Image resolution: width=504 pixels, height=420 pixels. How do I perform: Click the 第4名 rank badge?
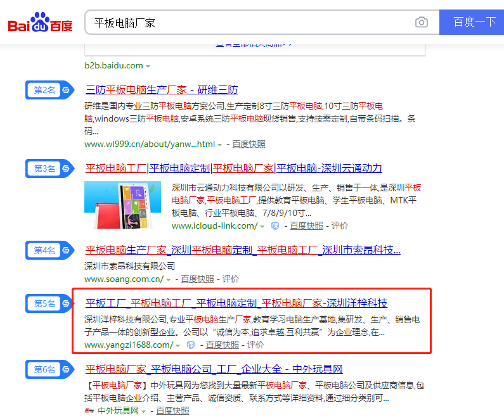[50, 250]
